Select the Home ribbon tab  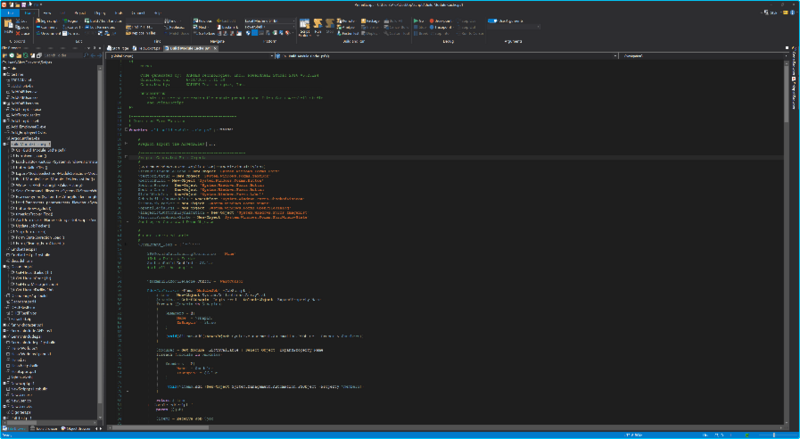tap(29, 13)
